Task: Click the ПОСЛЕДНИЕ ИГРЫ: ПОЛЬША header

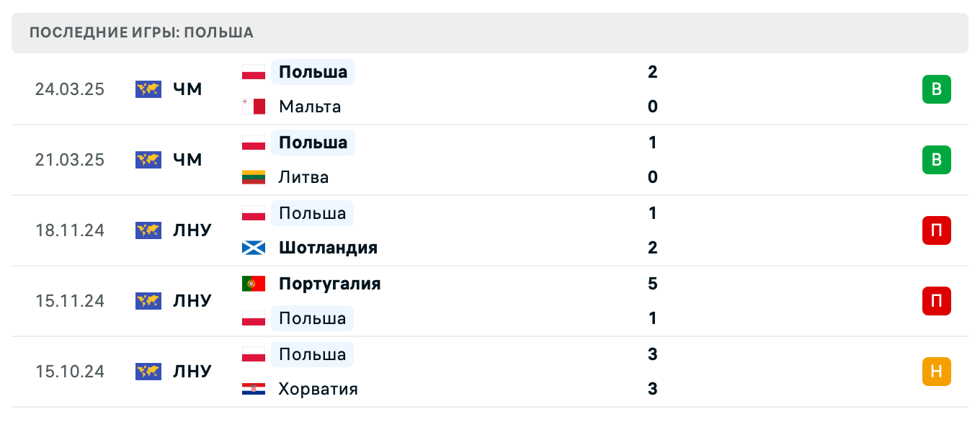Action: 140,32
